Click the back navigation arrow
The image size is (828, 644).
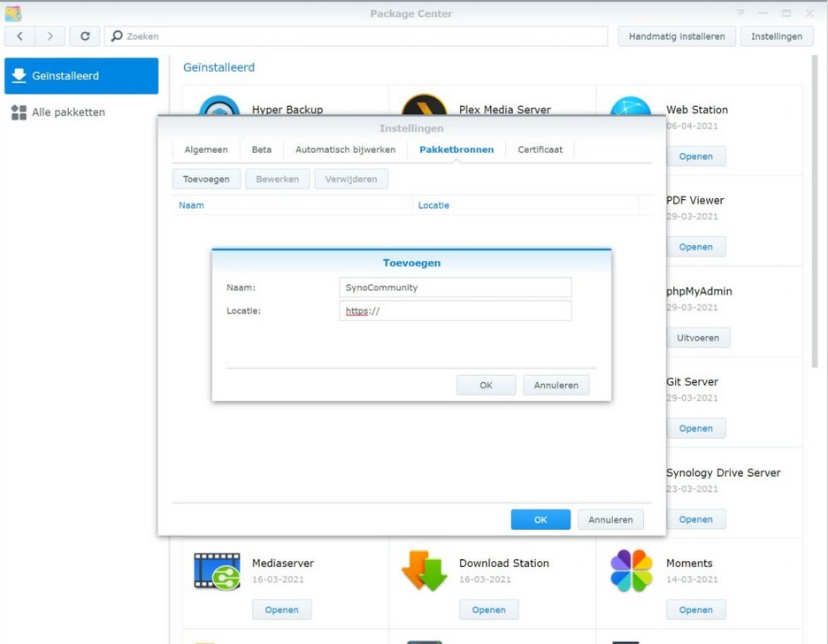[x=20, y=36]
